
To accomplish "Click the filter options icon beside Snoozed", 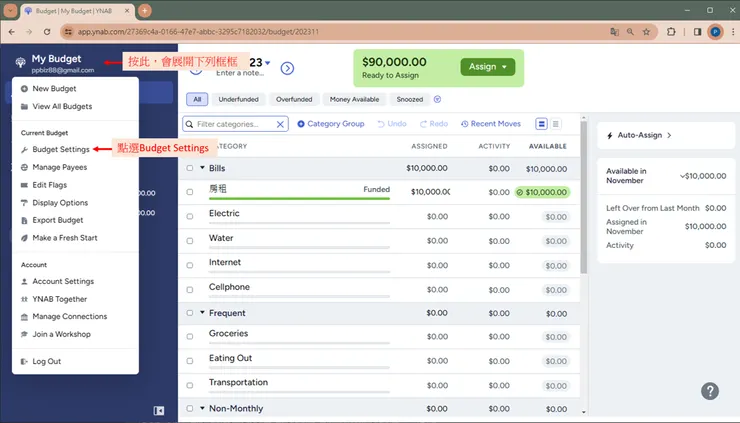I will [437, 99].
